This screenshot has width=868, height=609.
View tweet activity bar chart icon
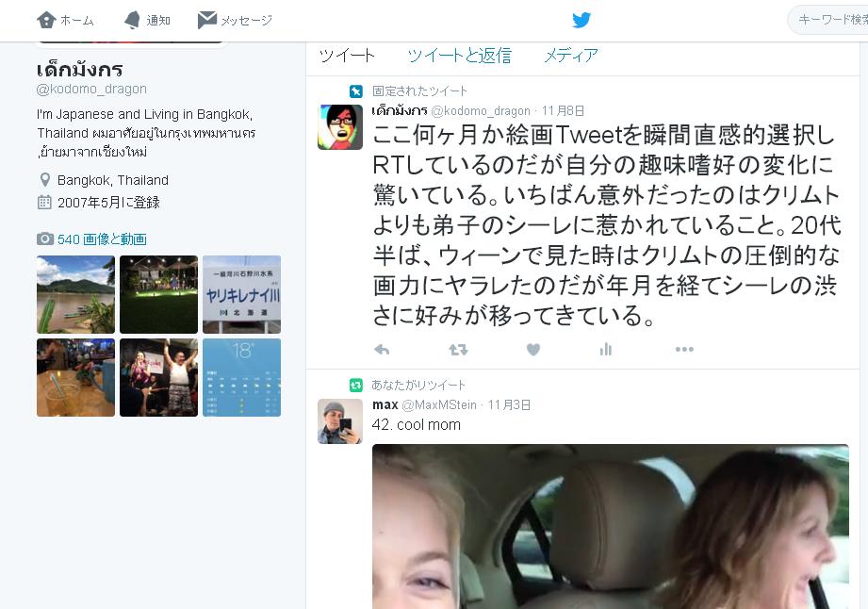(606, 350)
